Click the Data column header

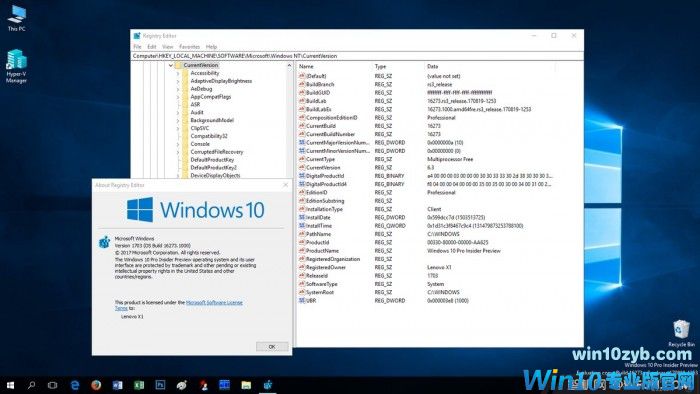(x=433, y=66)
